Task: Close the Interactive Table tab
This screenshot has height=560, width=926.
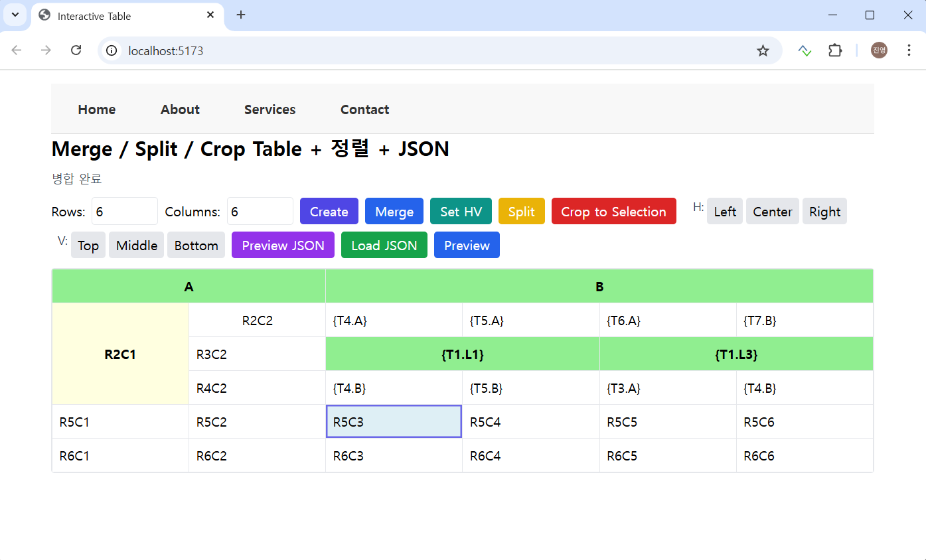Action: click(x=210, y=15)
